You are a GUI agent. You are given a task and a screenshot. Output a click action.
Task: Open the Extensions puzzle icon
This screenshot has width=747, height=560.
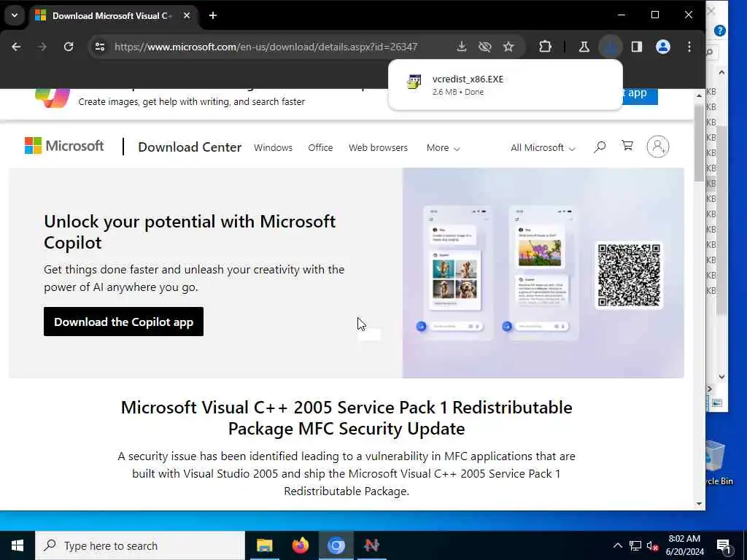pos(545,47)
